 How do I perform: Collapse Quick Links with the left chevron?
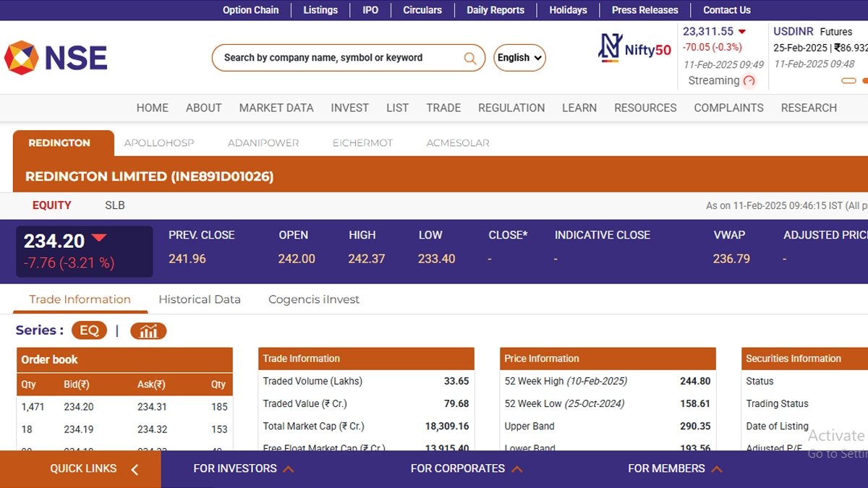pos(135,470)
